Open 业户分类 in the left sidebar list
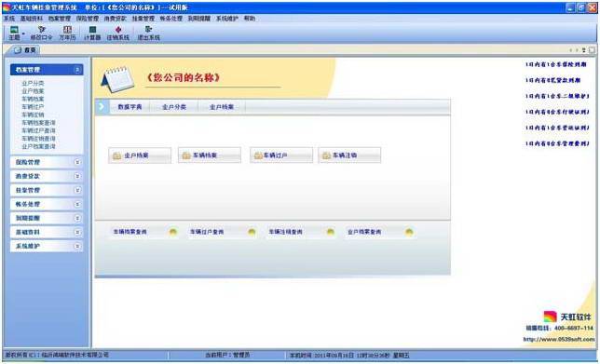The width and height of the screenshot is (600, 364). [x=33, y=83]
